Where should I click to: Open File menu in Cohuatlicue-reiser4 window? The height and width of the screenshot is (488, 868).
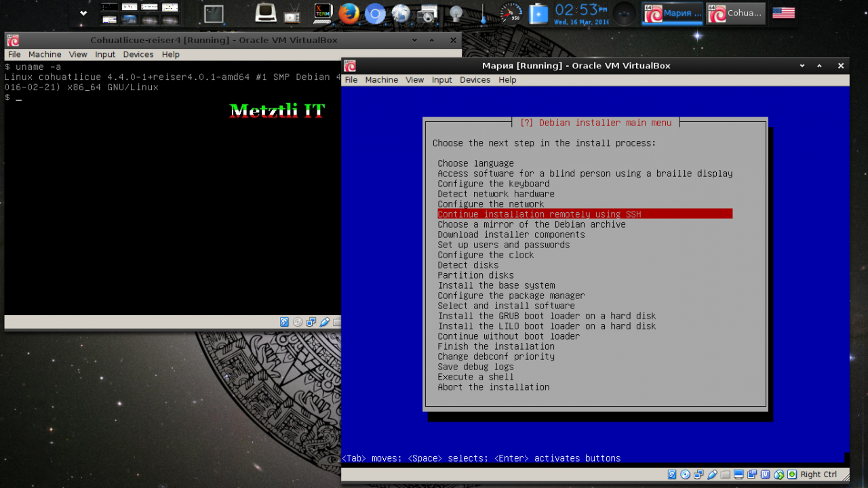[14, 54]
